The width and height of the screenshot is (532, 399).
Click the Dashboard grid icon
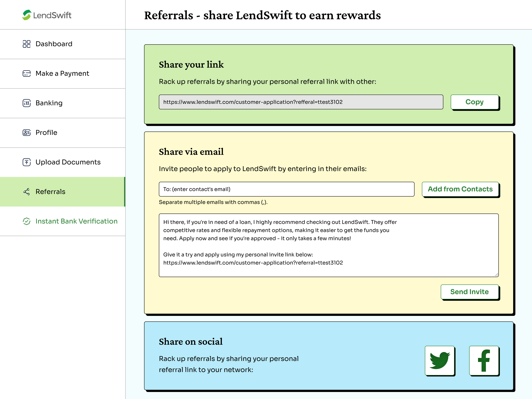[x=26, y=44]
